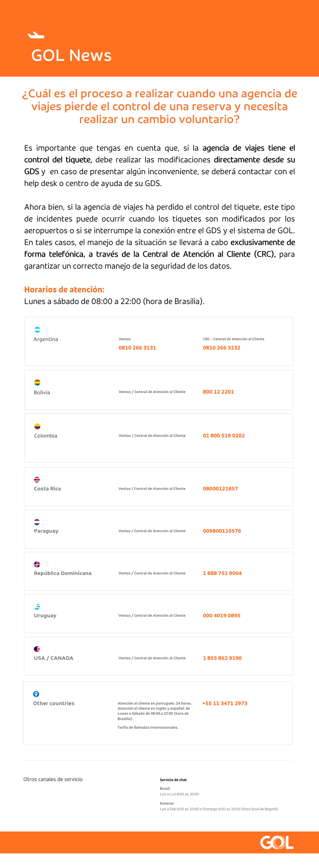This screenshot has width=319, height=868.
Task: Click the Argentina flag icon
Action: 37,330
